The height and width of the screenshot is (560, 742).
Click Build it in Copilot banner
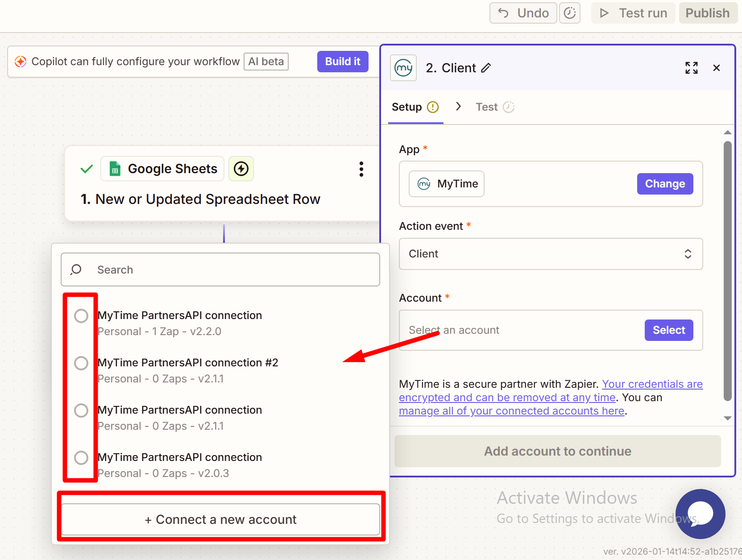(343, 62)
